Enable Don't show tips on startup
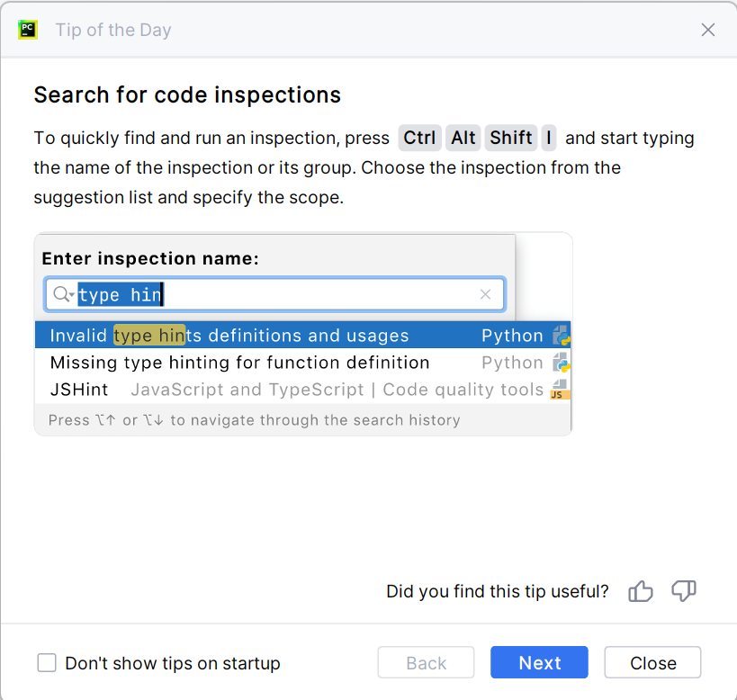The image size is (737, 700). pos(47,663)
